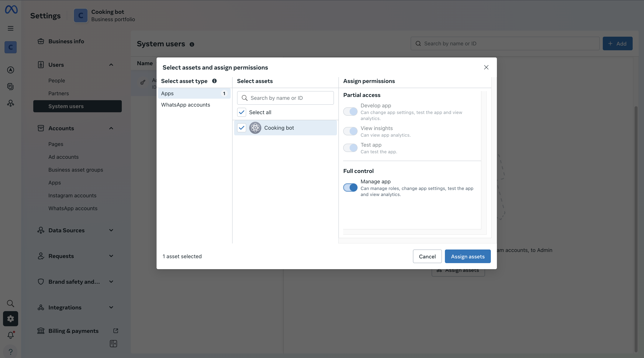
Task: Turn off the Manage app toggle
Action: click(x=350, y=188)
